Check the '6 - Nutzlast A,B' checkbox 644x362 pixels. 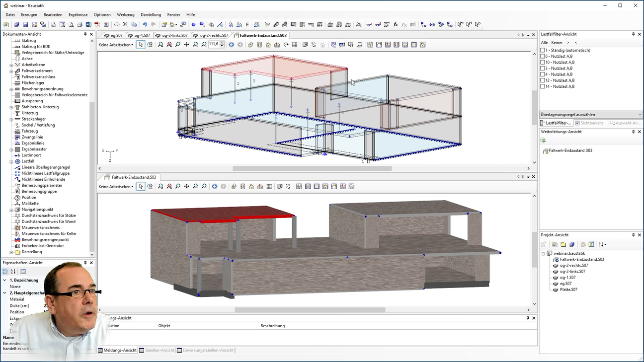click(543, 57)
